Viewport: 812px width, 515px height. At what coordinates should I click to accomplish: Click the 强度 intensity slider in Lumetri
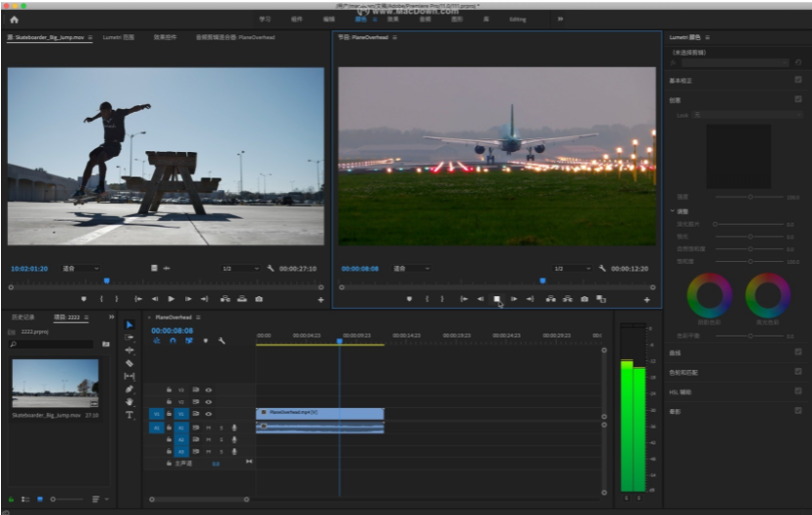[x=750, y=196]
